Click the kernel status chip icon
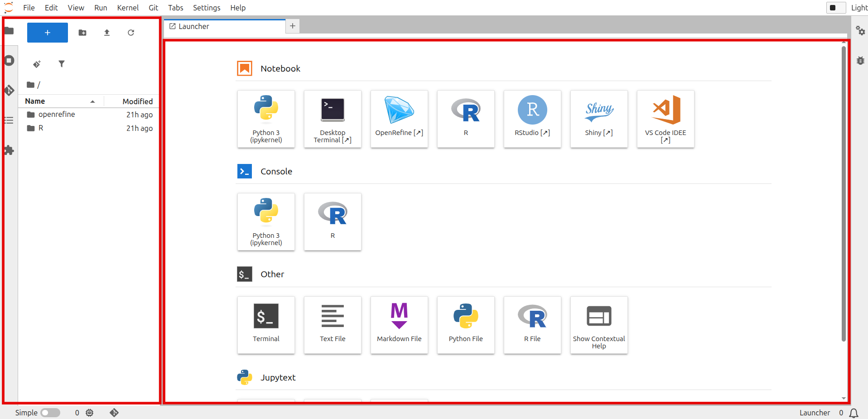The image size is (868, 419). coord(90,413)
